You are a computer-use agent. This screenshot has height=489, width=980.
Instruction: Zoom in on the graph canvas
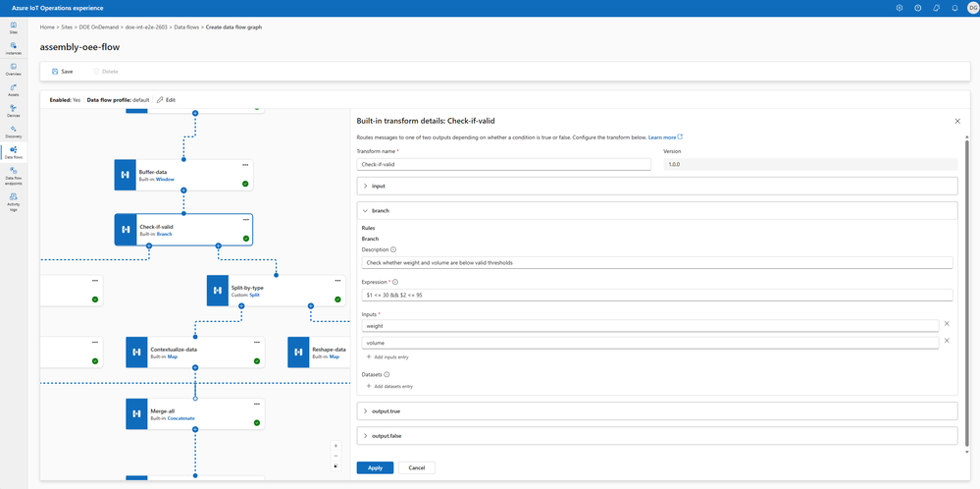click(336, 446)
